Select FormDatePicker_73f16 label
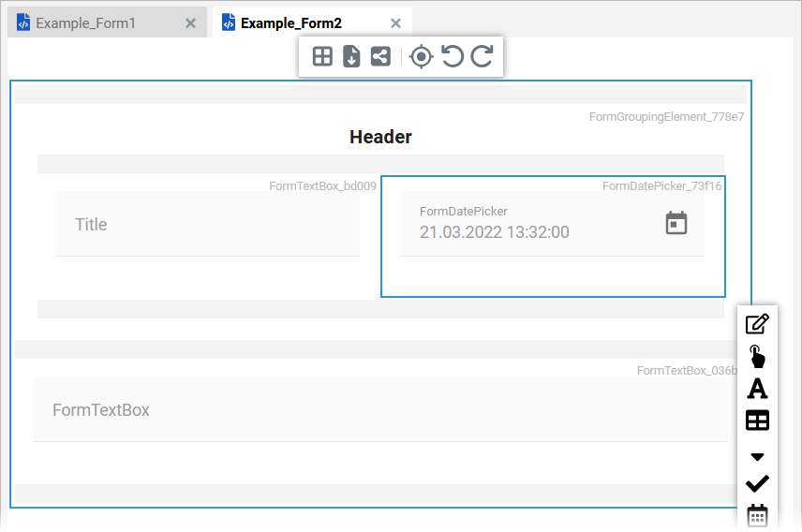The height and width of the screenshot is (532, 802). point(661,185)
